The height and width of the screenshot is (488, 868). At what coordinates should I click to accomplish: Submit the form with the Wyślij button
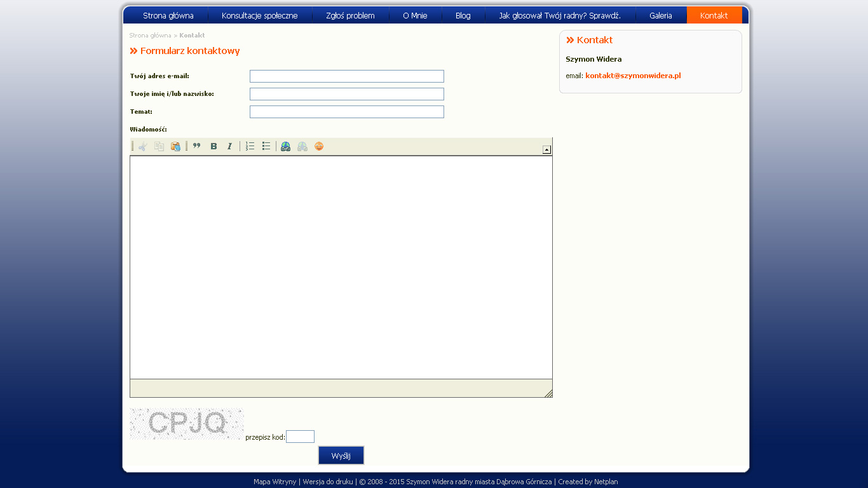(341, 456)
